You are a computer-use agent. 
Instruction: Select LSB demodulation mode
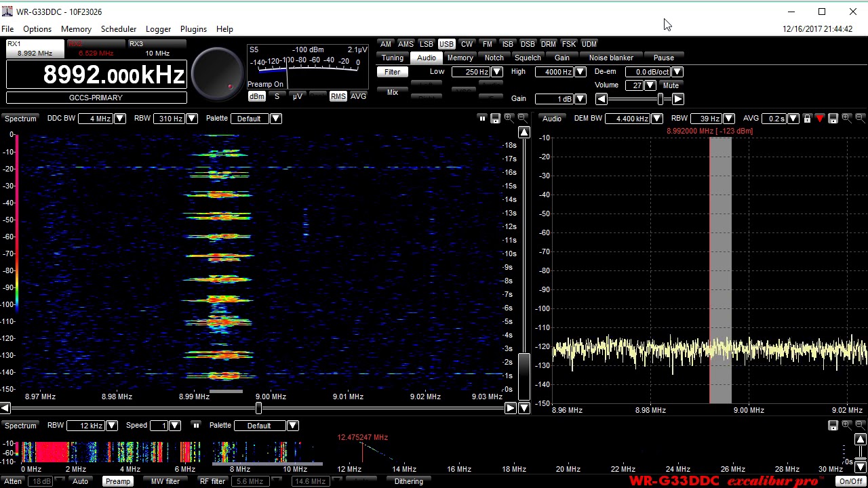pyautogui.click(x=426, y=44)
